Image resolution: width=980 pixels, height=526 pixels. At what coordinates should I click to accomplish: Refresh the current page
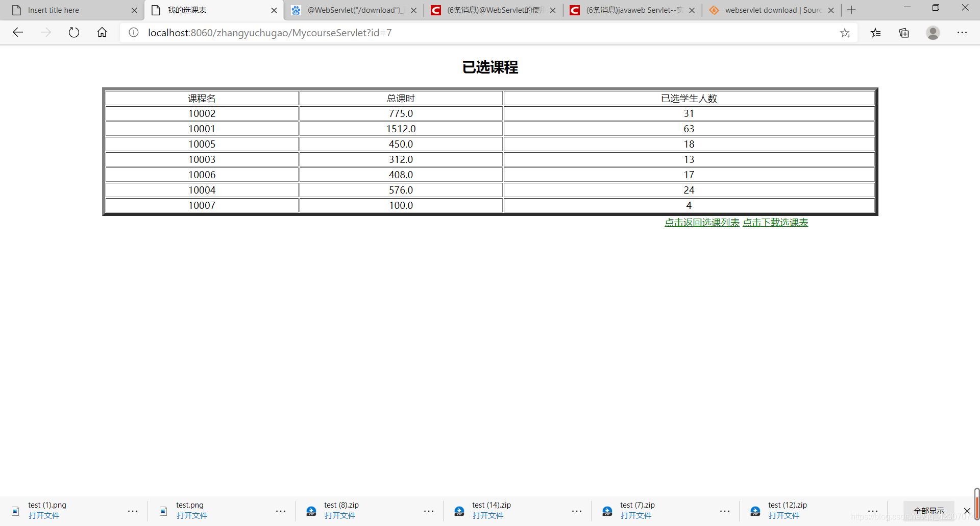[x=74, y=33]
